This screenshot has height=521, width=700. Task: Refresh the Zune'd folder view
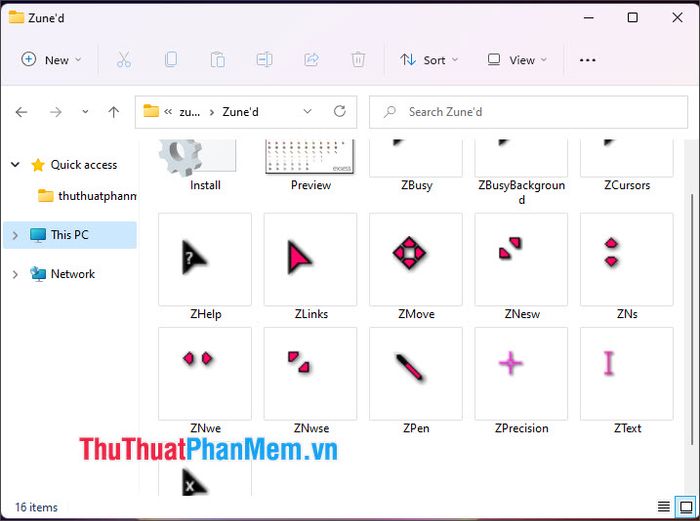click(x=340, y=111)
